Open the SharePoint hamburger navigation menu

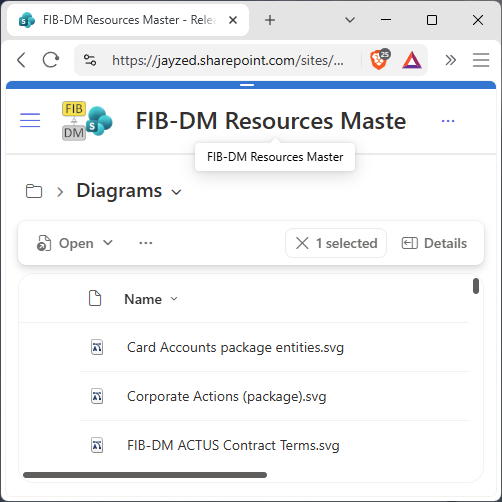pos(30,120)
